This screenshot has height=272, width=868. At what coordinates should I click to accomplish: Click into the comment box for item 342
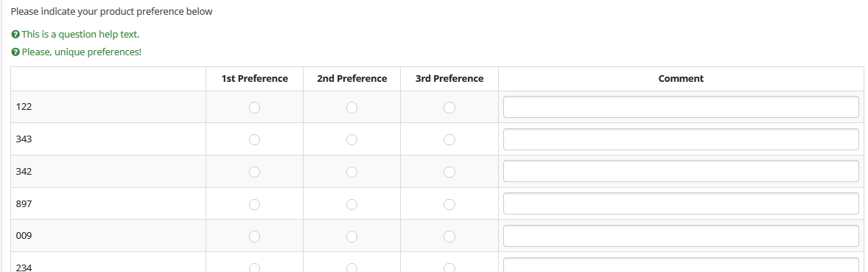pos(681,171)
